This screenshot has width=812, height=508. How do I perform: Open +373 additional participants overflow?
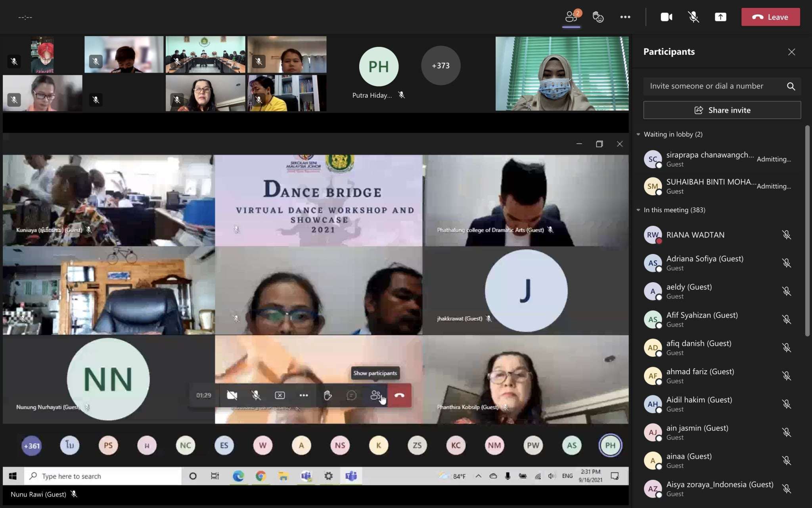(x=440, y=65)
